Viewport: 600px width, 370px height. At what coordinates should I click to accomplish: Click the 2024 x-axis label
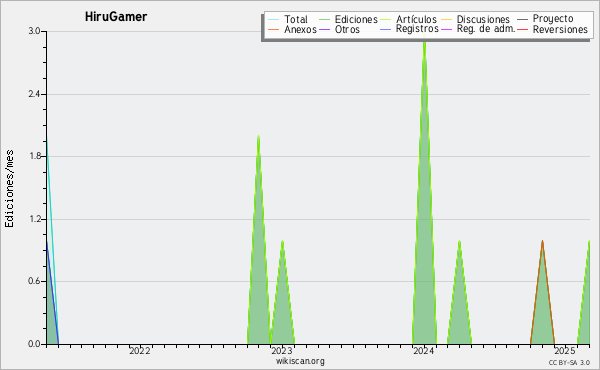[x=424, y=351]
